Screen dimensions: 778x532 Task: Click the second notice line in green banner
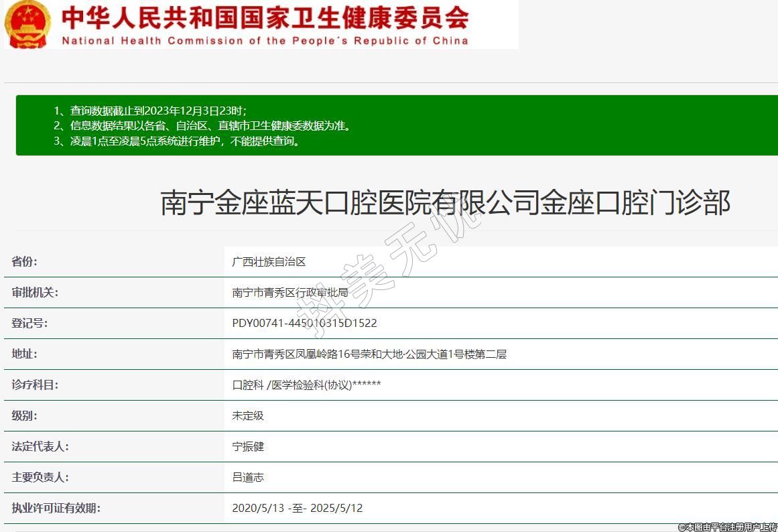[x=202, y=125]
